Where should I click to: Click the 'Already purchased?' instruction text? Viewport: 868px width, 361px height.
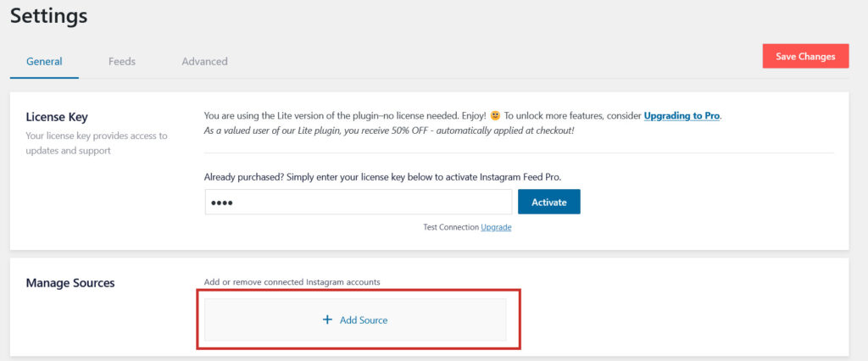(x=383, y=177)
